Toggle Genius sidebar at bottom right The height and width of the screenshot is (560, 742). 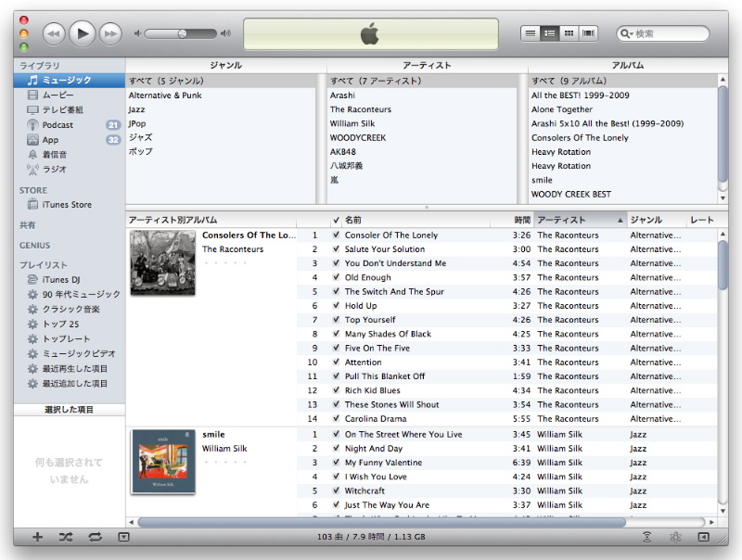(704, 537)
